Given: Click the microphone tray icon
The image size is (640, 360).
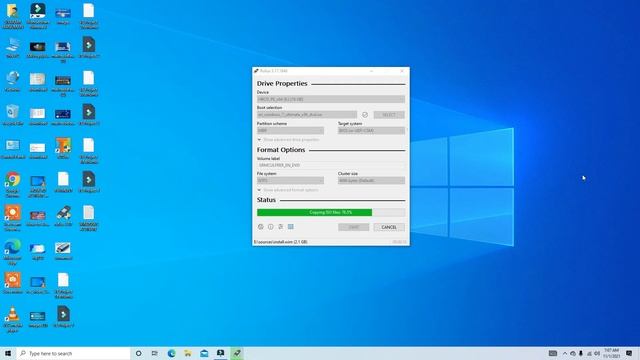Looking at the screenshot, I should click(x=581, y=353).
